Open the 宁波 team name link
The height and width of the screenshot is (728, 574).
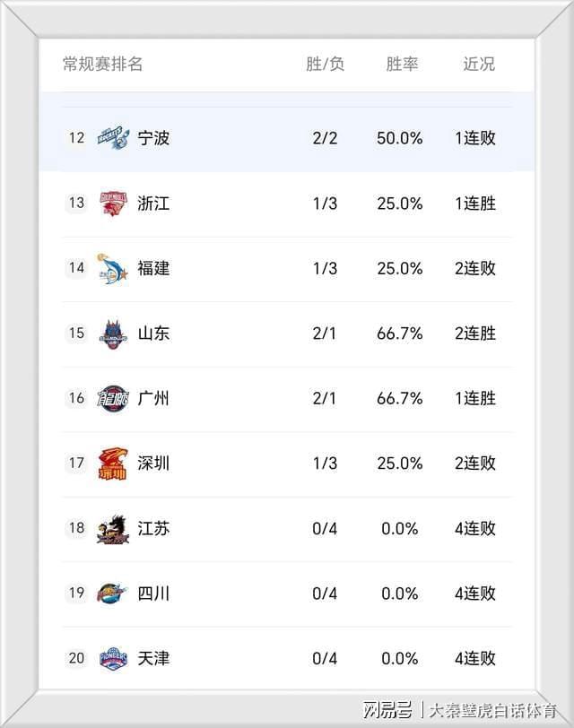153,138
